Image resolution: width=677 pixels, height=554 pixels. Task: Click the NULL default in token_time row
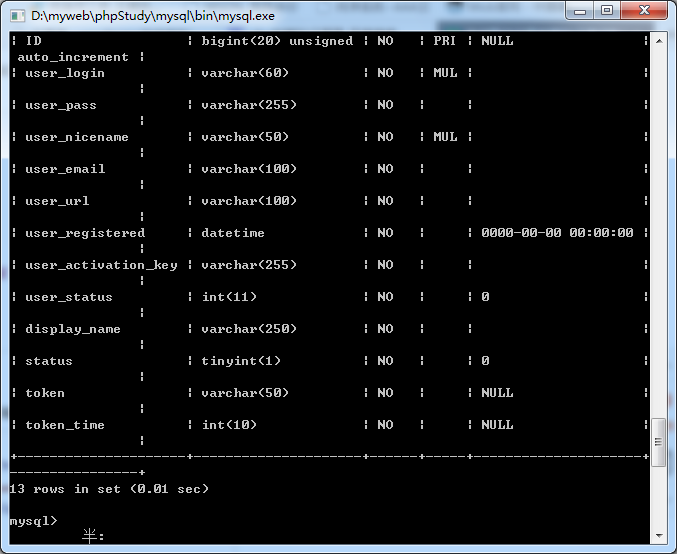497,425
